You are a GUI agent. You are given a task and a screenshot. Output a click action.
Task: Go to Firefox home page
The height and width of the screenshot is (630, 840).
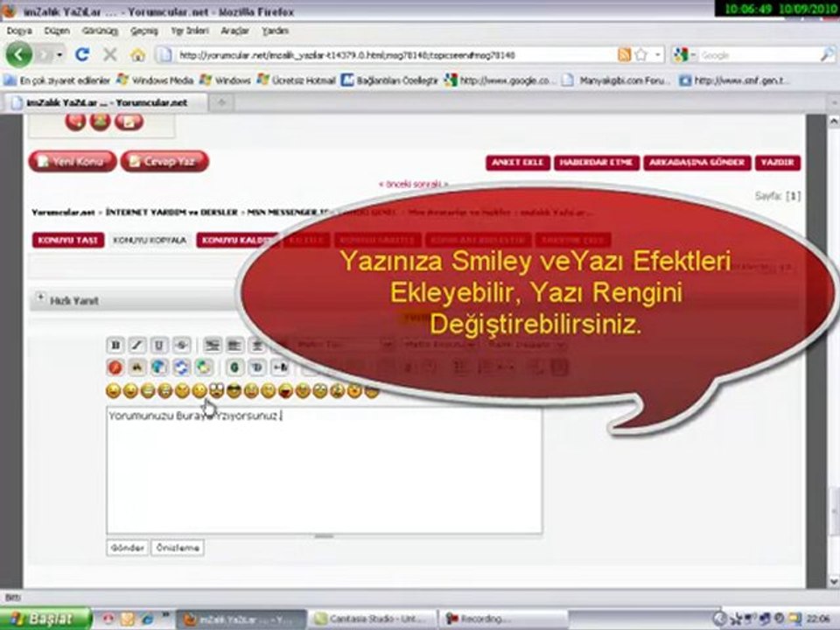(137, 54)
